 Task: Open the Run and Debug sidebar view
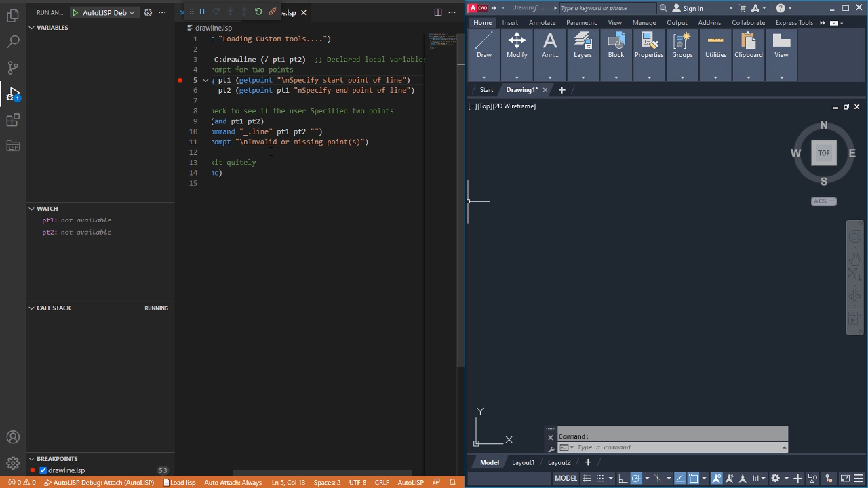(x=13, y=94)
